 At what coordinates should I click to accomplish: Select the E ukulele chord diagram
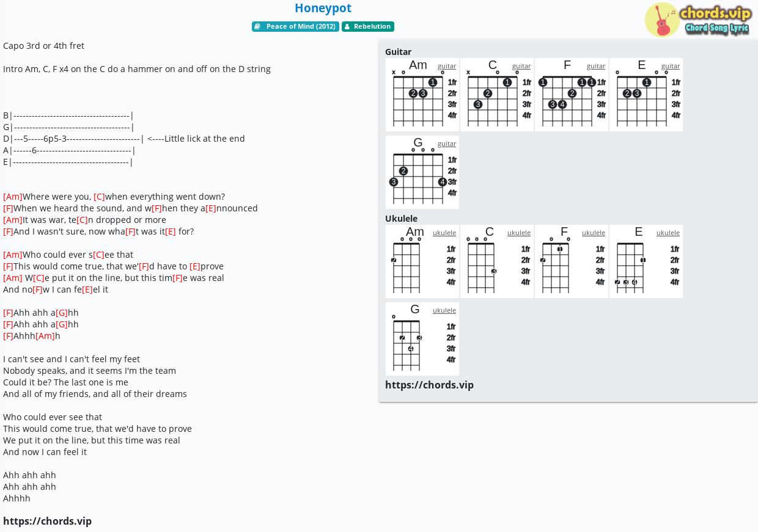tap(646, 261)
